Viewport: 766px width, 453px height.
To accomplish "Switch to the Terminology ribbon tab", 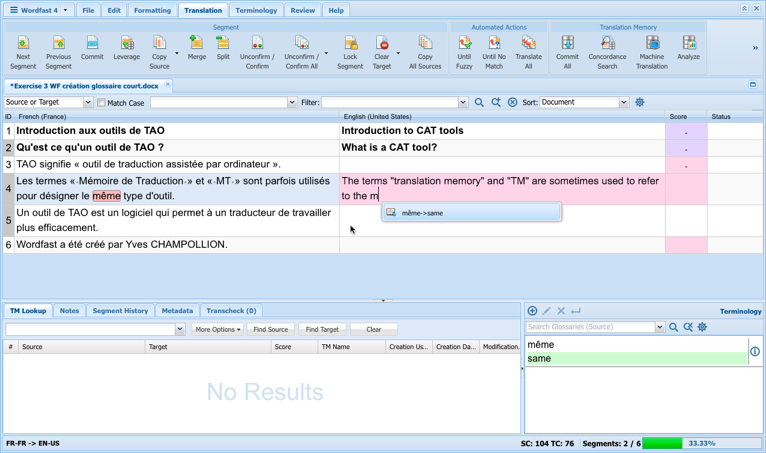I will 256,10.
